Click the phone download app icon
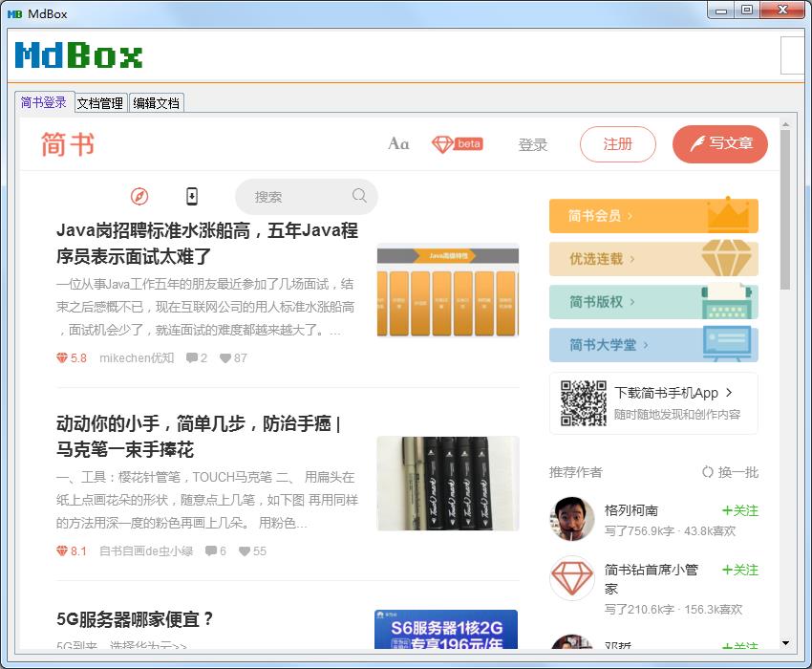Screen dimensions: 812x669 click(192, 196)
